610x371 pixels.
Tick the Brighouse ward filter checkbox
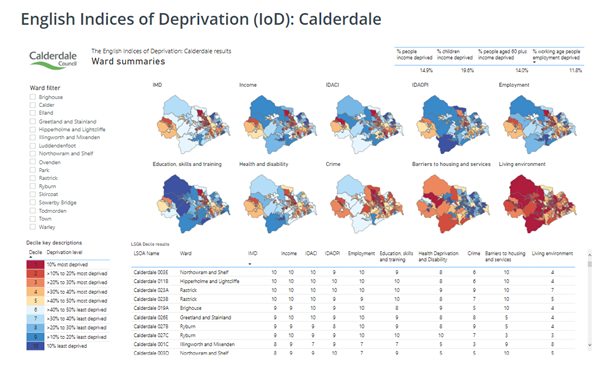coord(33,97)
